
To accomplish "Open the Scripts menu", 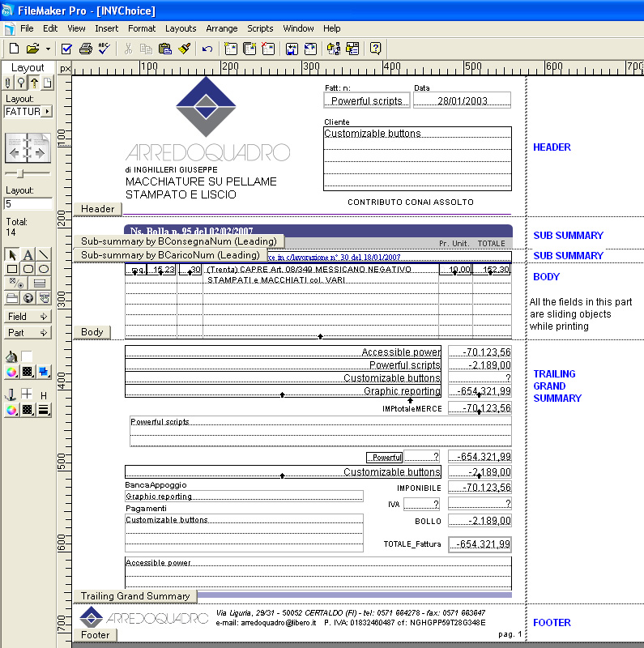I will point(260,28).
